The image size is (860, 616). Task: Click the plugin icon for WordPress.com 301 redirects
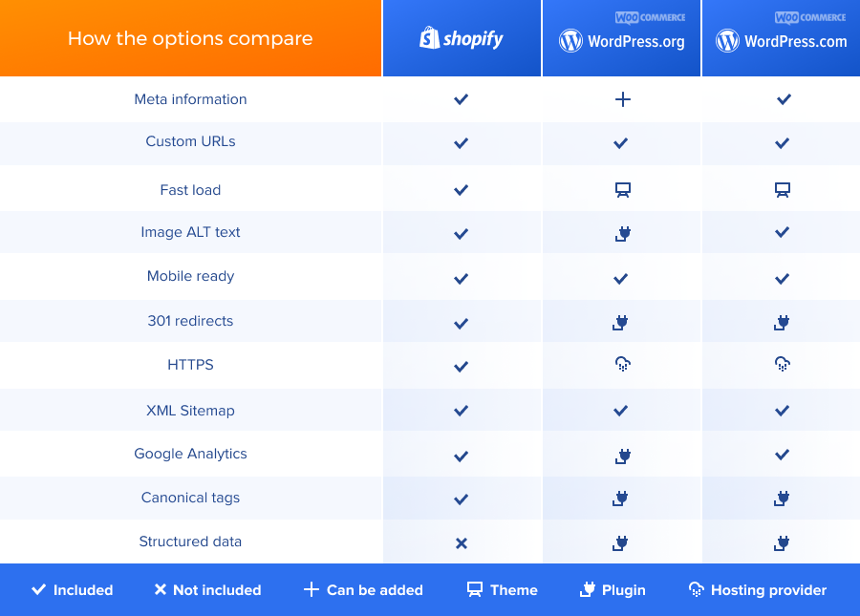[x=782, y=322]
